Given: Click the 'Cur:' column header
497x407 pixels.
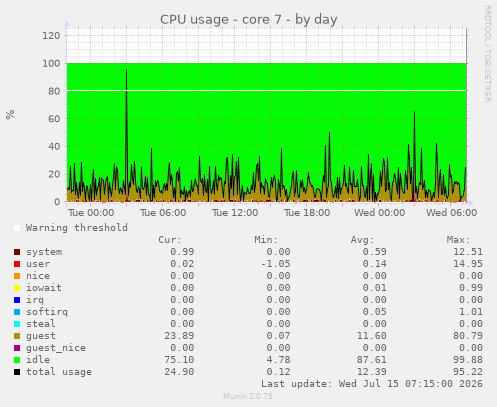Looking at the screenshot, I should [x=170, y=240].
